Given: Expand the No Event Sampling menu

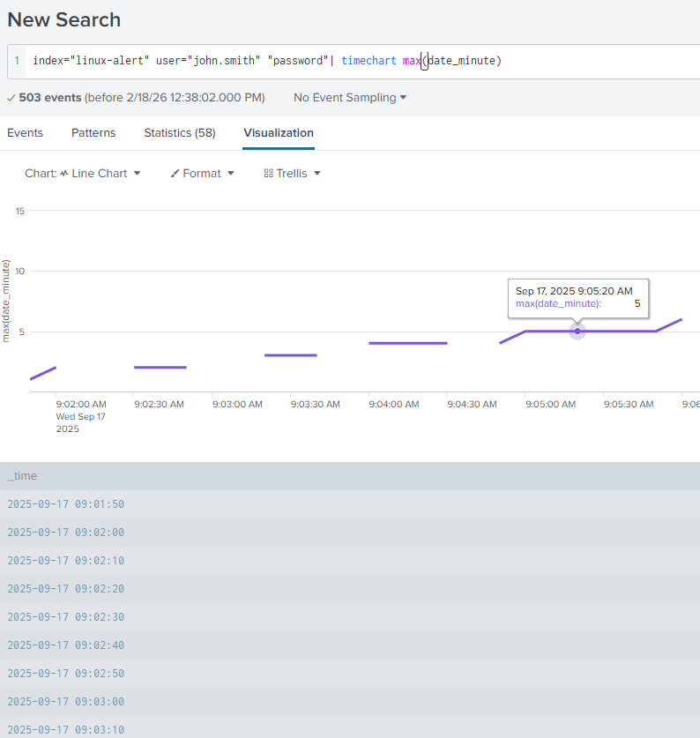Looking at the screenshot, I should click(350, 98).
